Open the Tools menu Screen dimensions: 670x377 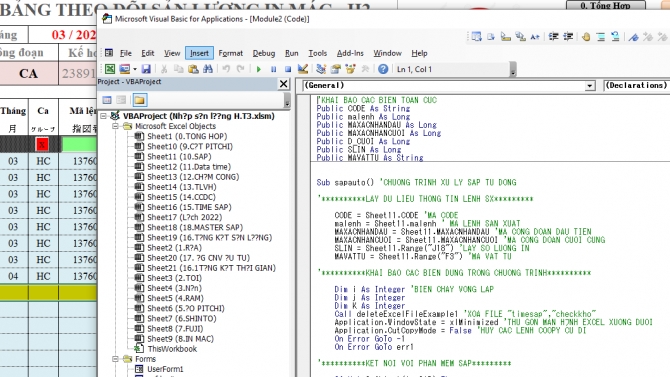(317, 53)
